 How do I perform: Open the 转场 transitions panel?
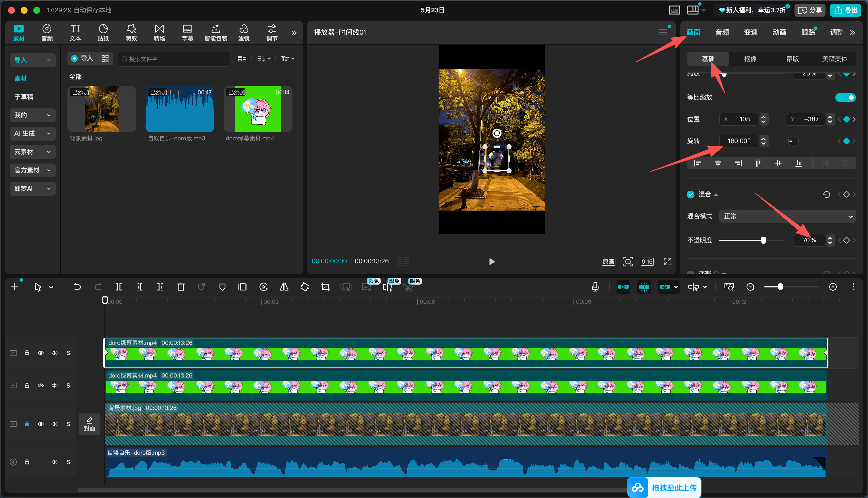[x=159, y=33]
